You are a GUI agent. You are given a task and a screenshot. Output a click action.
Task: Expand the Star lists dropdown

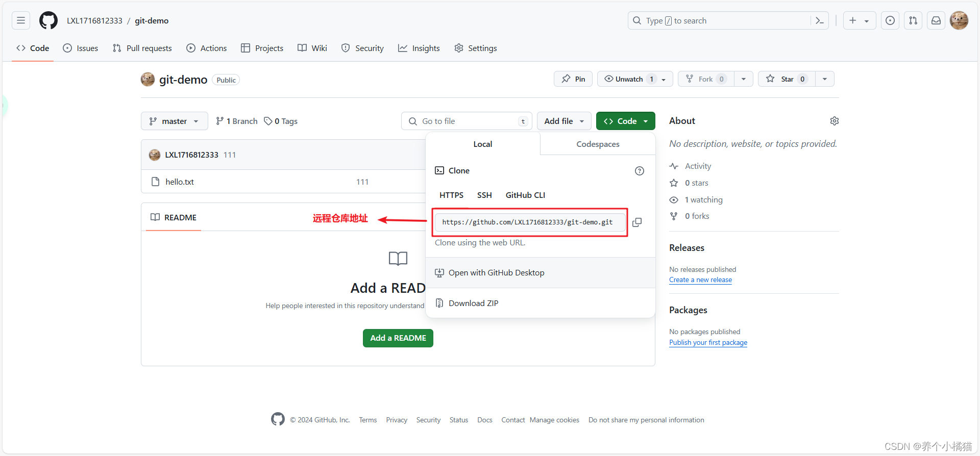[x=825, y=79]
